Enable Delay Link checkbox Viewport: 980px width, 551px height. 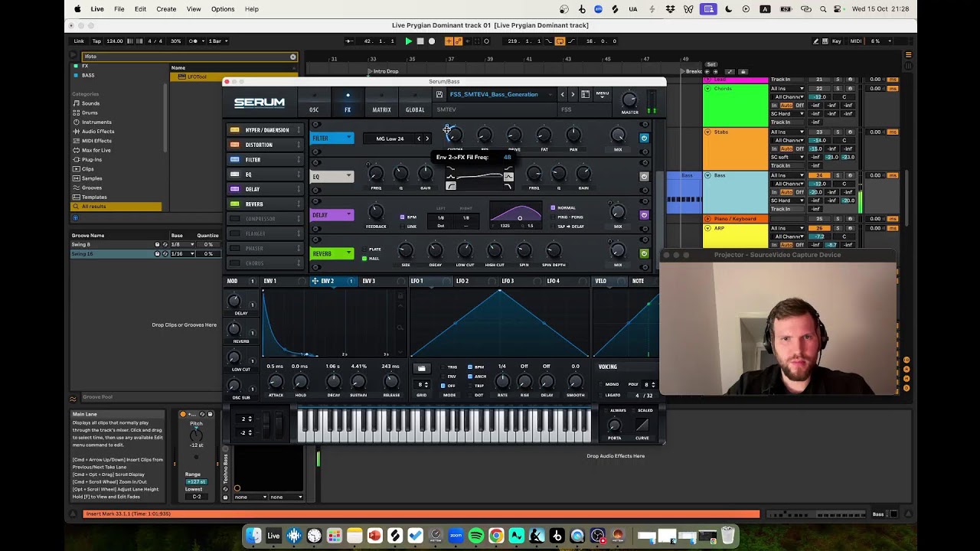(402, 227)
